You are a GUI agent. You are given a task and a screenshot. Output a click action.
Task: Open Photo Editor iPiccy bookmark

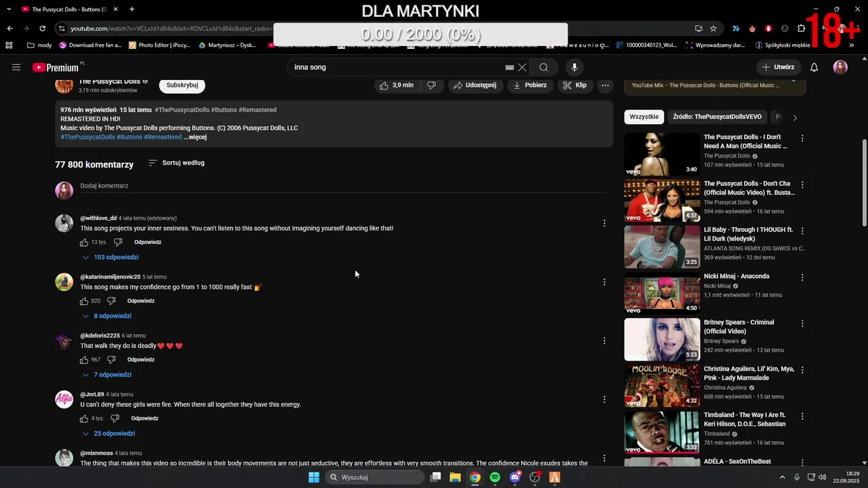click(x=159, y=45)
